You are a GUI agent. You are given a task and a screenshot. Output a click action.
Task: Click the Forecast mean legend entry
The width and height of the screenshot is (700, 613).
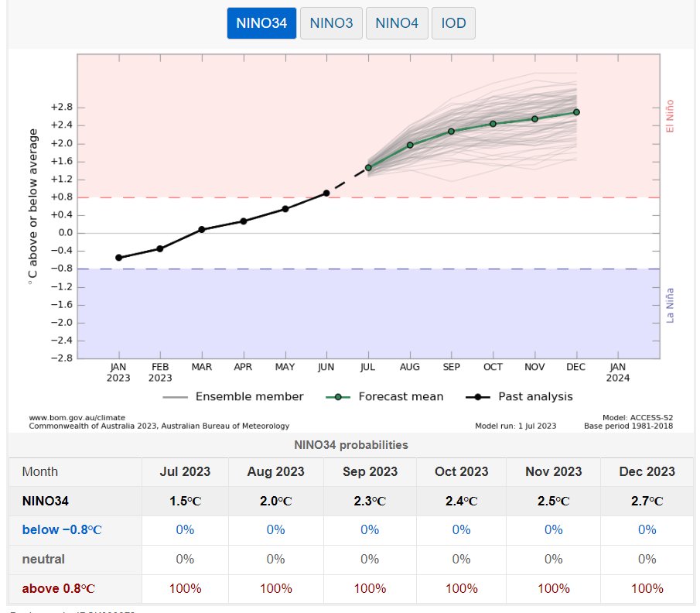click(385, 397)
